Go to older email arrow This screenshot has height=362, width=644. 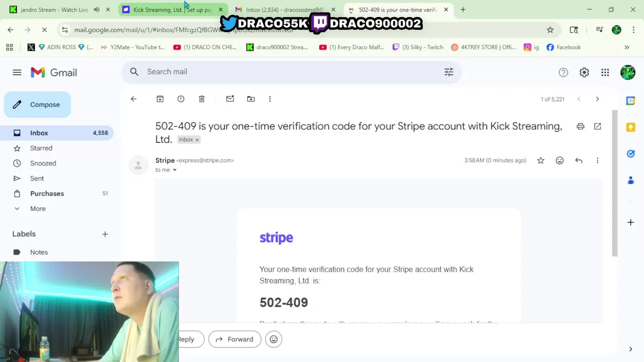(x=597, y=99)
